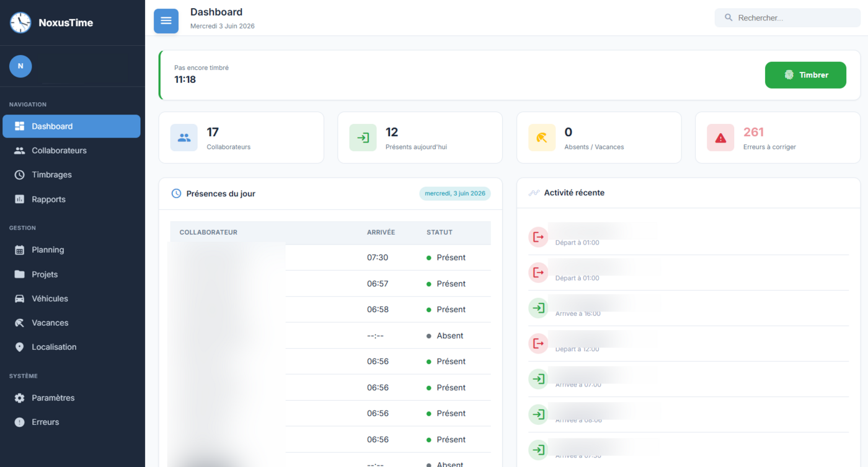Click the Paramètres gear icon
The image size is (868, 467).
20,398
